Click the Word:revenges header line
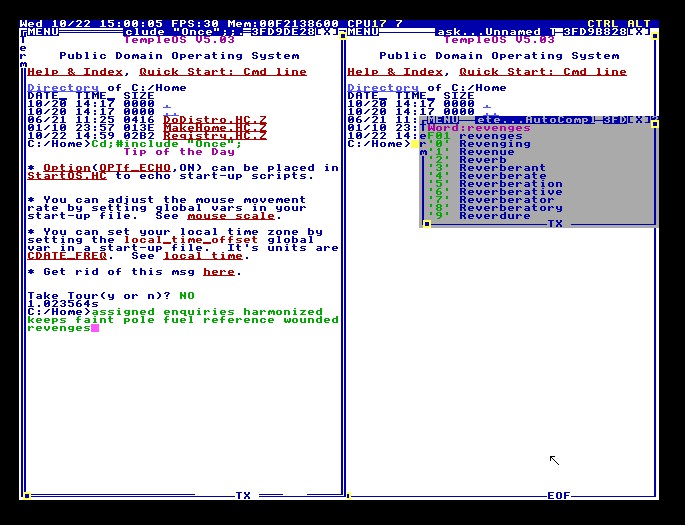This screenshot has height=525, width=685. tap(479, 128)
